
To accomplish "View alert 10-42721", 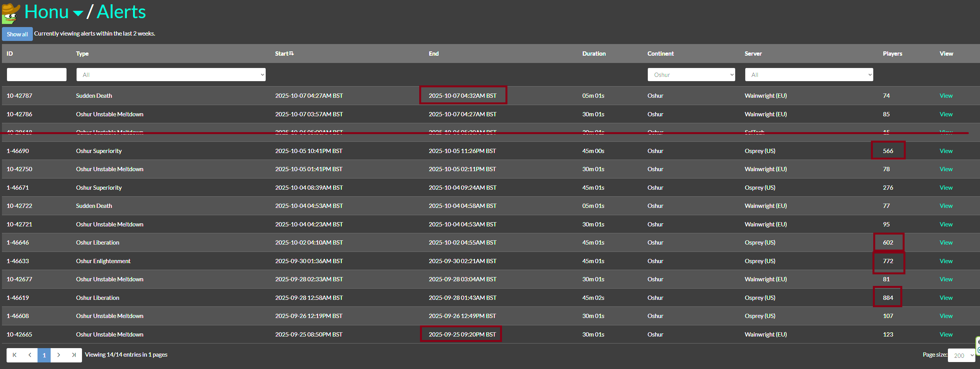I will [946, 224].
